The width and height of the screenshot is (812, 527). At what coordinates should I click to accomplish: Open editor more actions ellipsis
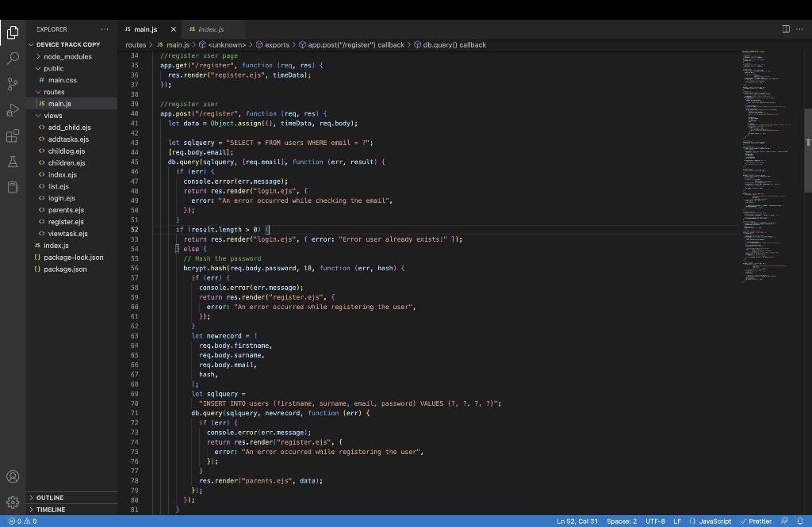click(x=799, y=29)
